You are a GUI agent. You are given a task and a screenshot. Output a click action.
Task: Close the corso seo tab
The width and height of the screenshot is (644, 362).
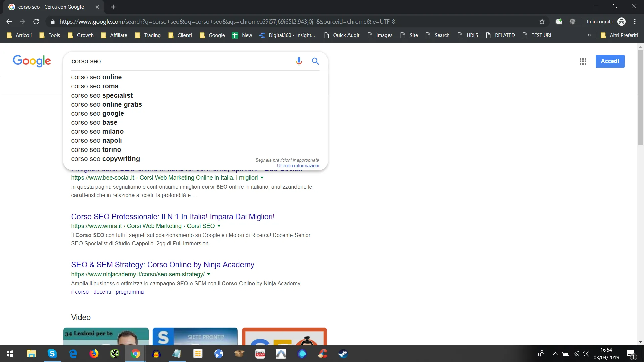point(97,7)
